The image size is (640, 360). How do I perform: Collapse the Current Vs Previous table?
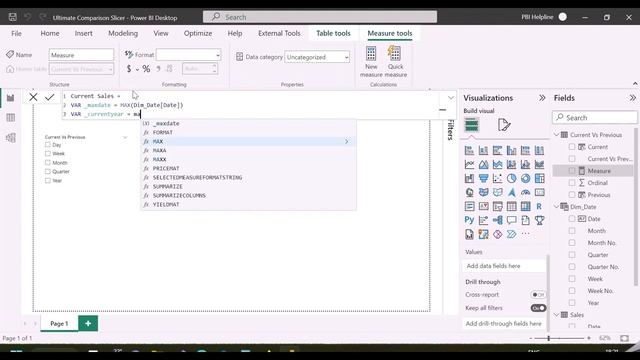556,135
